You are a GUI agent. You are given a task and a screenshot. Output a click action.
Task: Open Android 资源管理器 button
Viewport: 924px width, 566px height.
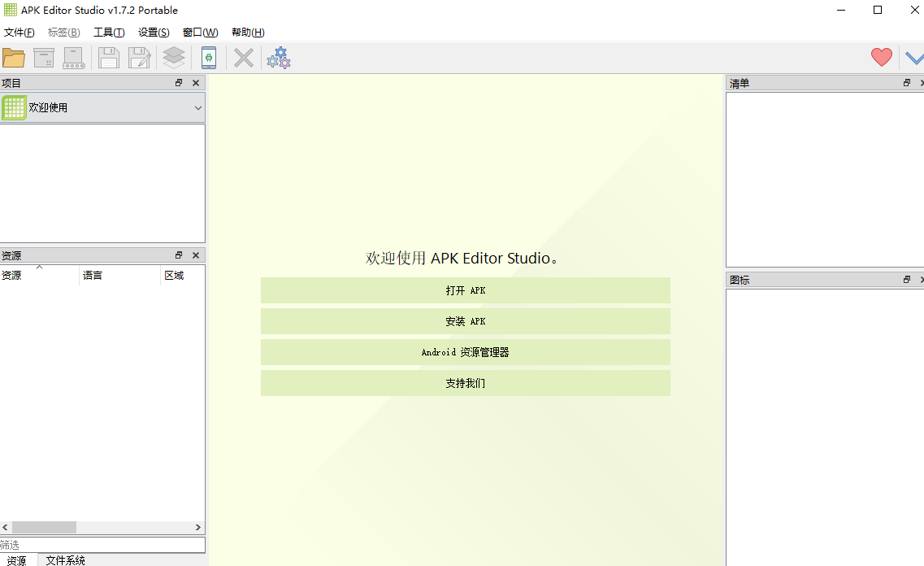466,352
